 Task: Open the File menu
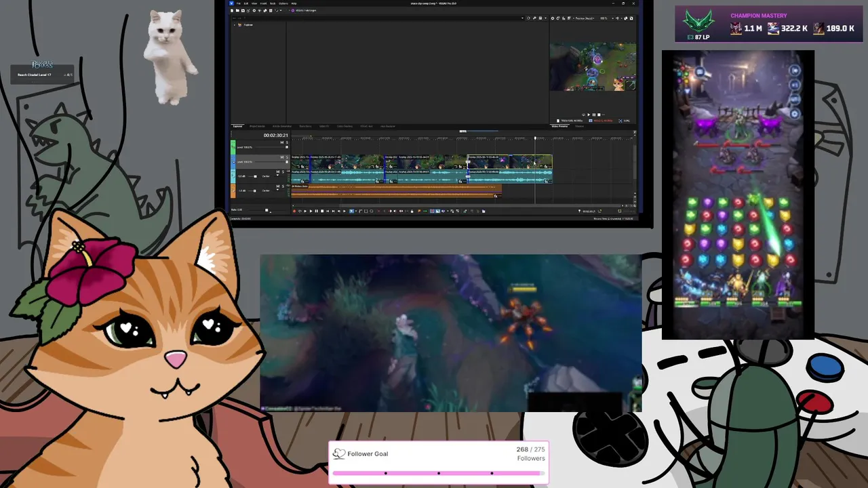tap(239, 3)
